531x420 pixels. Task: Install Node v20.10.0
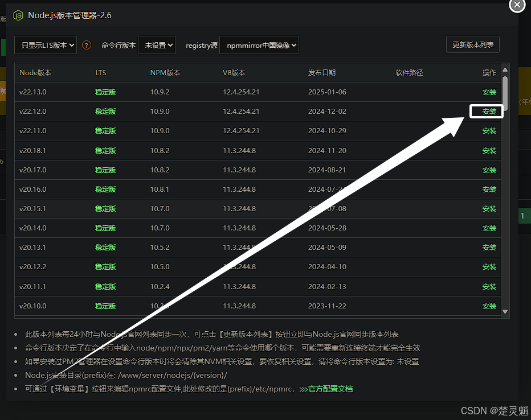coord(489,306)
